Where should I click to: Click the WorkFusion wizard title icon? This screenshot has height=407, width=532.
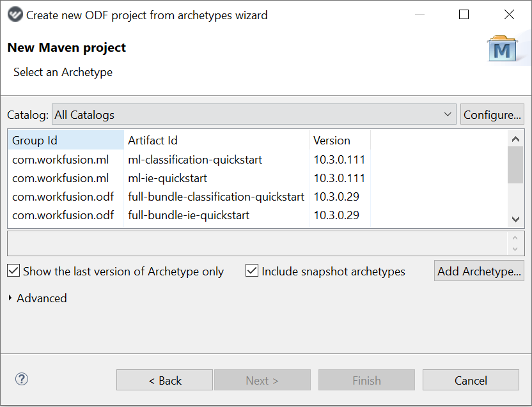tap(15, 15)
